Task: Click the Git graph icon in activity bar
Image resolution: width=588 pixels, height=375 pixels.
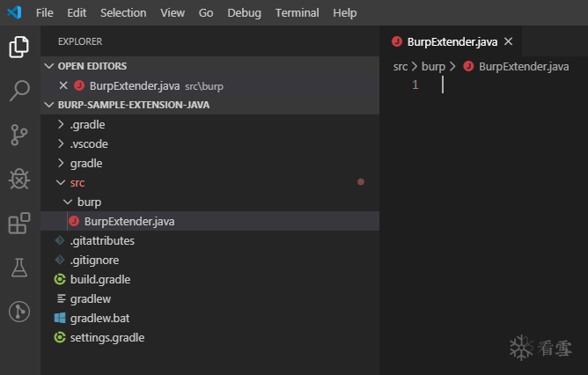Action: [18, 311]
